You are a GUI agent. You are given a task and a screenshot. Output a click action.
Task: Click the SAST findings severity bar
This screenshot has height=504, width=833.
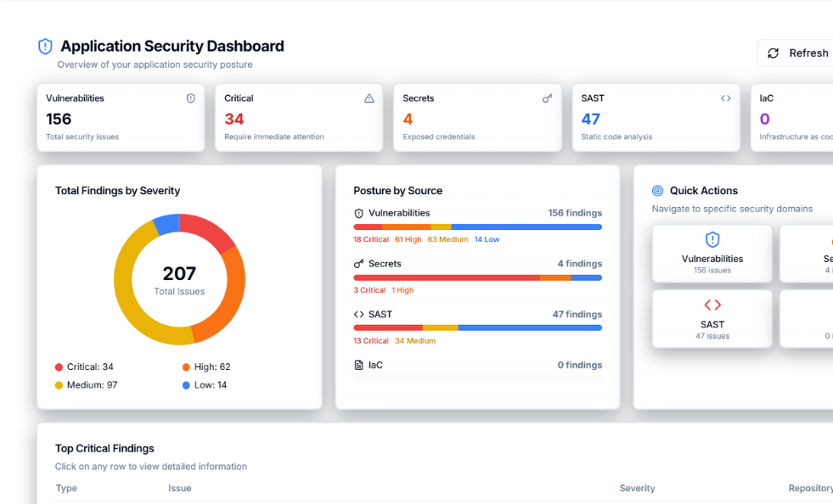[x=477, y=328]
